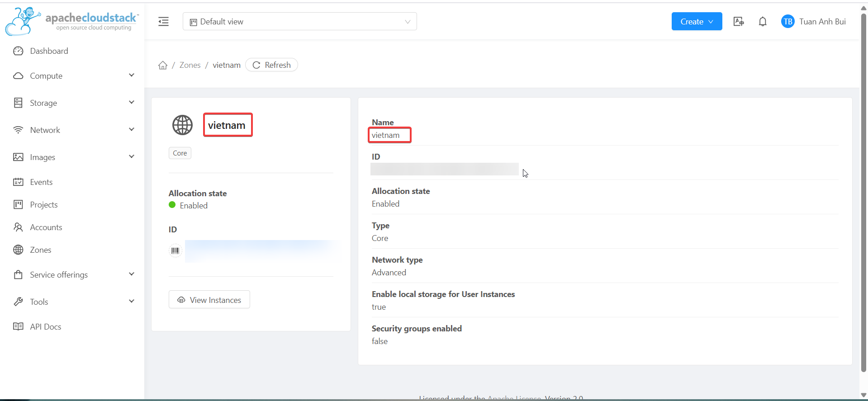Collapse the sidebar with the menu fold icon
Image resolution: width=868 pixels, height=401 pixels.
pos(163,22)
